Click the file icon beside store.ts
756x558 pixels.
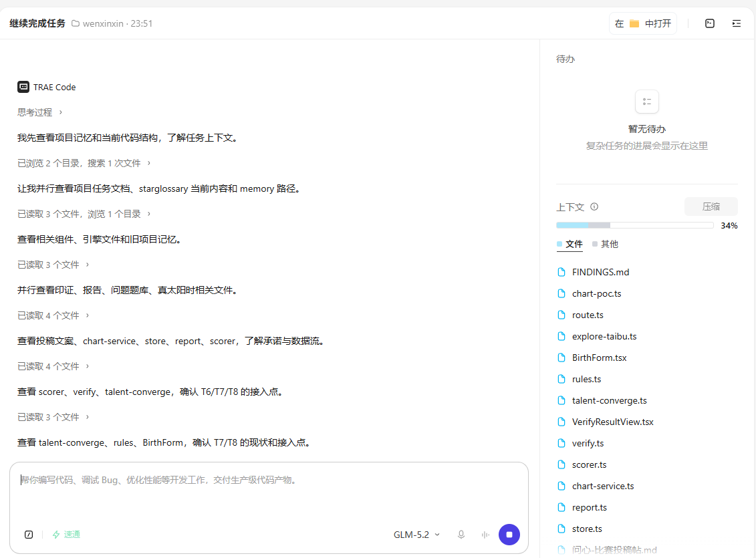[561, 529]
